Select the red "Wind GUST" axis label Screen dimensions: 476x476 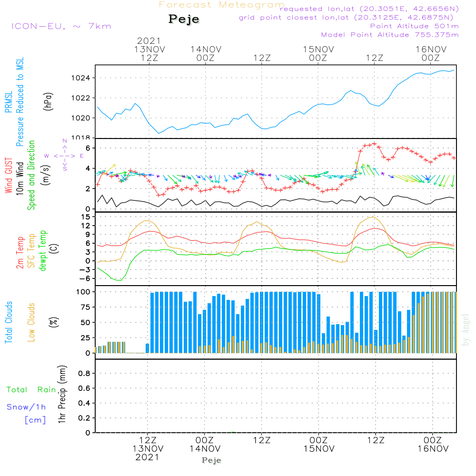[10, 175]
